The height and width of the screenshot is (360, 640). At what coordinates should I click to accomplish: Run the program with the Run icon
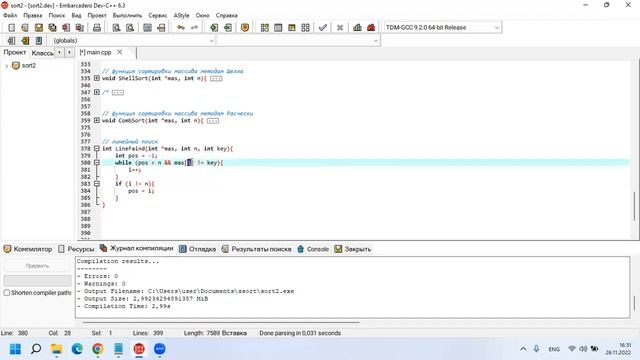coord(278,27)
